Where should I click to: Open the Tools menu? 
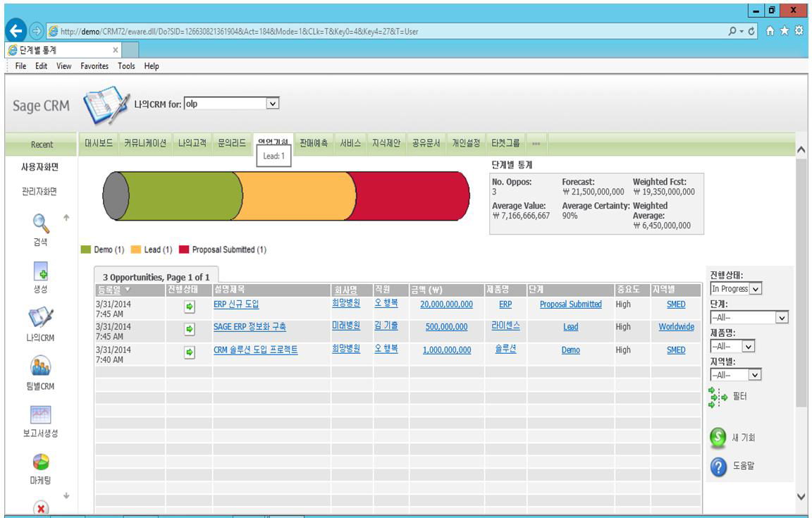tap(126, 66)
